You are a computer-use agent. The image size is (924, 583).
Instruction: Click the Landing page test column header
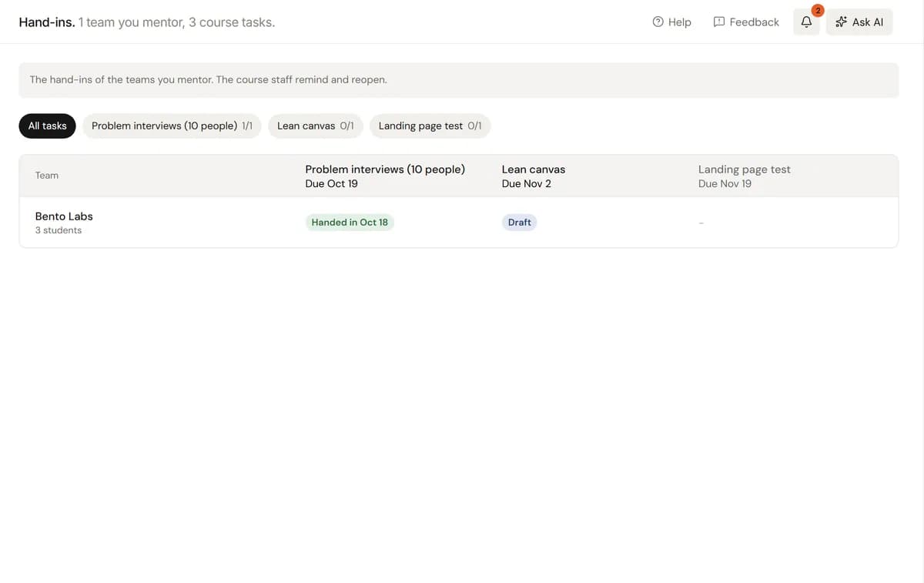[x=744, y=176]
